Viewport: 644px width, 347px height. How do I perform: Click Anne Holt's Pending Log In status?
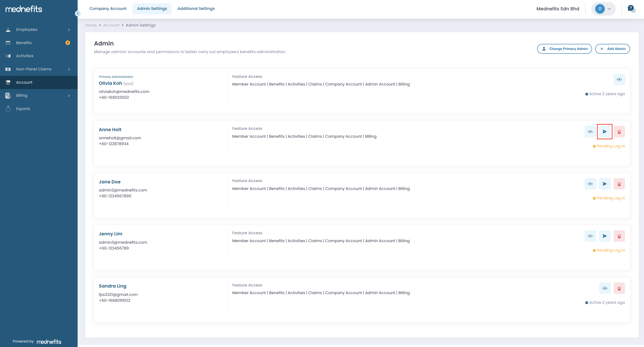(x=609, y=146)
